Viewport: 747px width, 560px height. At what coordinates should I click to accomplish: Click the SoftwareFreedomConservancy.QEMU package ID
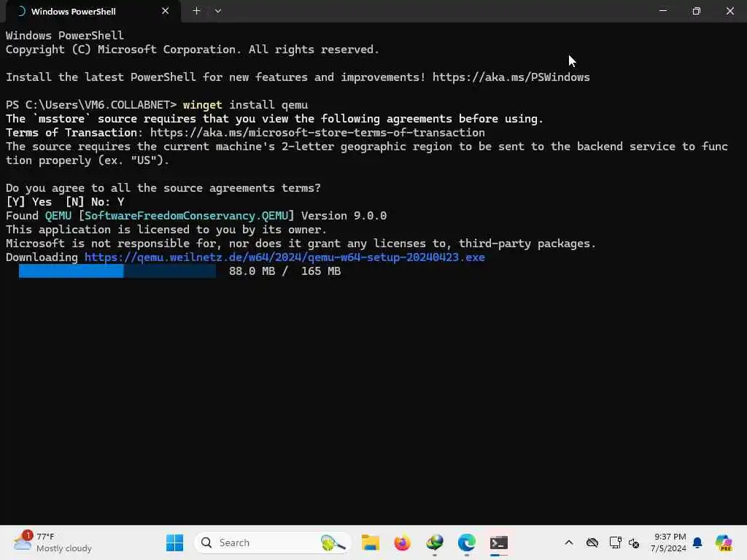point(186,216)
